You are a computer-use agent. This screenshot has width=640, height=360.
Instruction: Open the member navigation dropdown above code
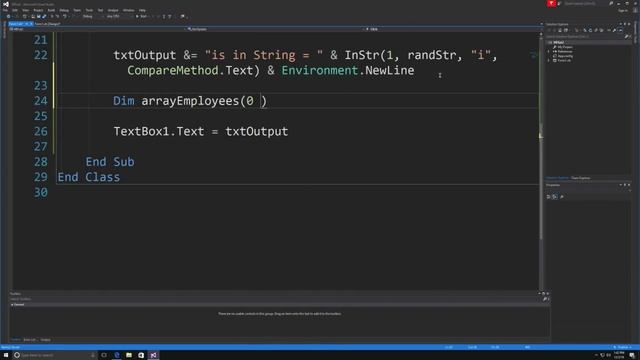click(453, 29)
